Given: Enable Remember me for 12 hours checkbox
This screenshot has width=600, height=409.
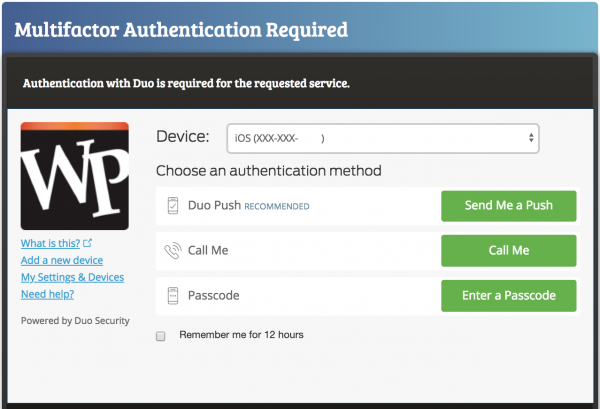Looking at the screenshot, I should (160, 336).
